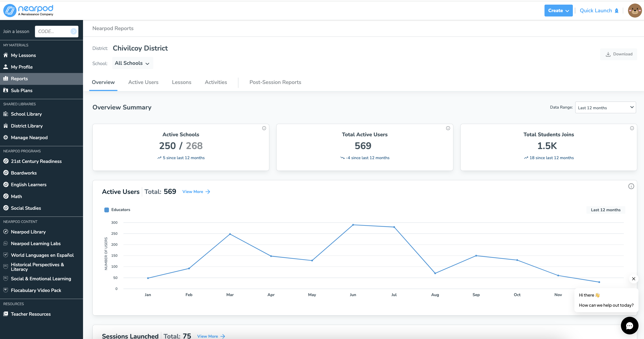This screenshot has width=644, height=339.
Task: Click the 'Chivilcoy District' heading
Action: point(140,48)
